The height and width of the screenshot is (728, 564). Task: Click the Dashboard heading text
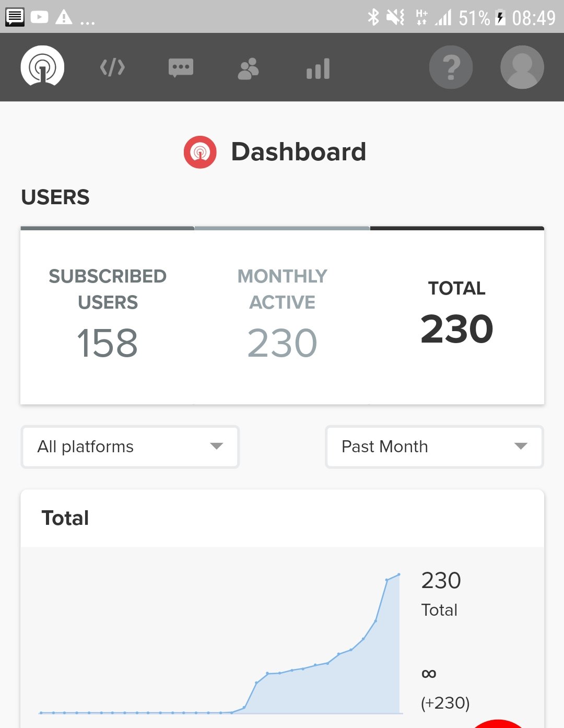click(x=298, y=152)
